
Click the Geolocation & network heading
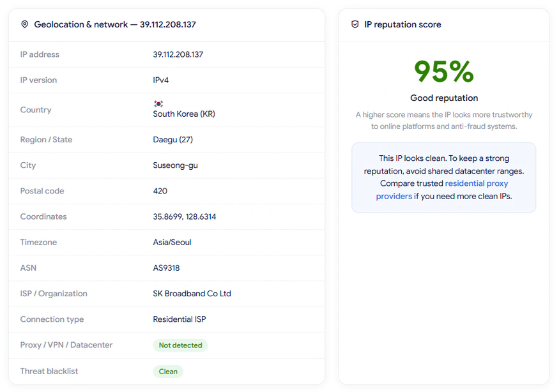[115, 25]
